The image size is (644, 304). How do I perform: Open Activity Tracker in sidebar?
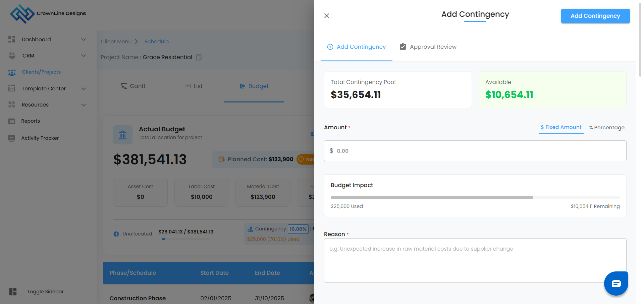(x=40, y=138)
